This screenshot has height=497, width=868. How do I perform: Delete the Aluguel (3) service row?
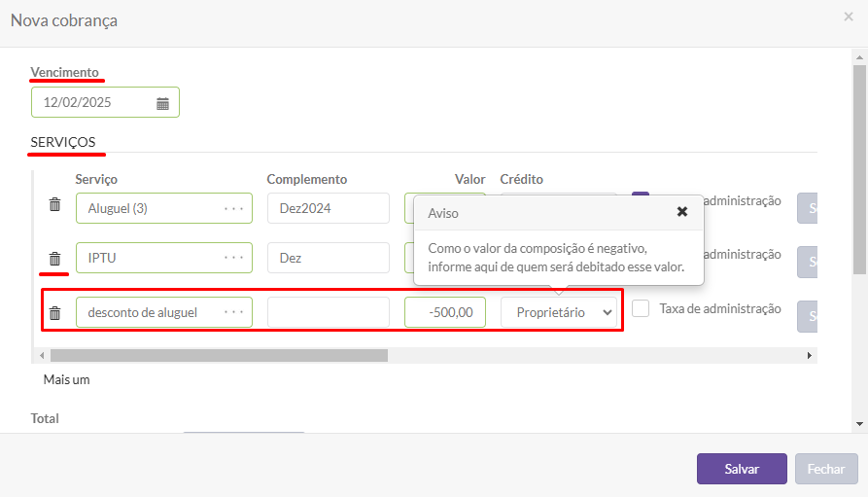[55, 205]
